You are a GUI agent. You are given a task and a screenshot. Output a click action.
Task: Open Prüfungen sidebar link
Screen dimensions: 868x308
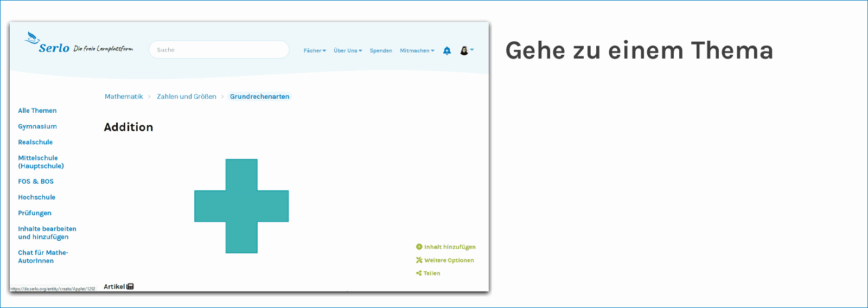(35, 213)
